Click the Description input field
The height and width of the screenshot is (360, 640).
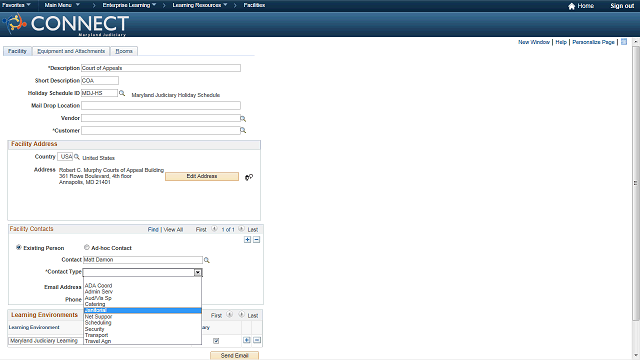point(161,68)
